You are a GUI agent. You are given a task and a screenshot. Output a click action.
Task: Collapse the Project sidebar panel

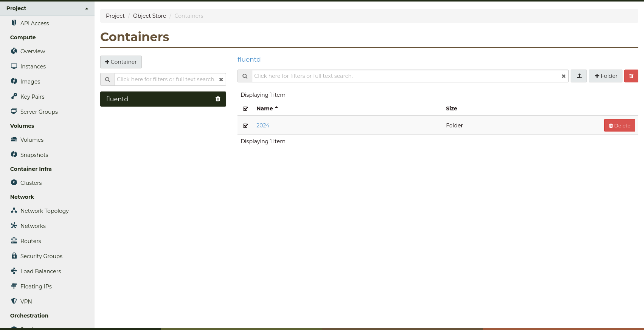pos(47,8)
